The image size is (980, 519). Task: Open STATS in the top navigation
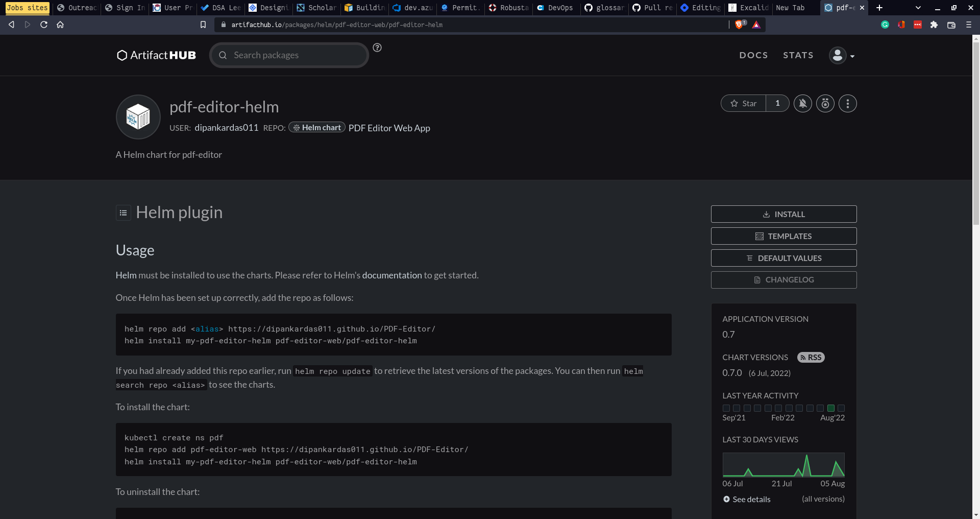click(798, 55)
